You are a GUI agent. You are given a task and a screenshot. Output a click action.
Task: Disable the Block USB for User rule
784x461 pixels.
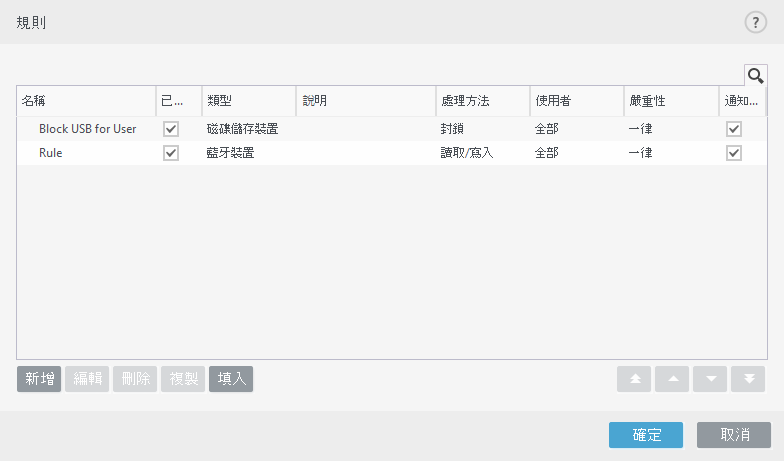point(171,129)
